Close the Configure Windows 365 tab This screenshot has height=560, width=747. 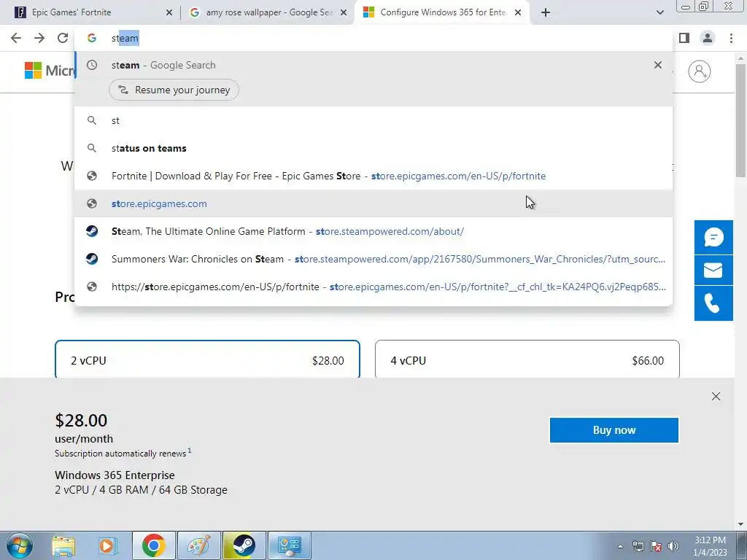[x=518, y=12]
